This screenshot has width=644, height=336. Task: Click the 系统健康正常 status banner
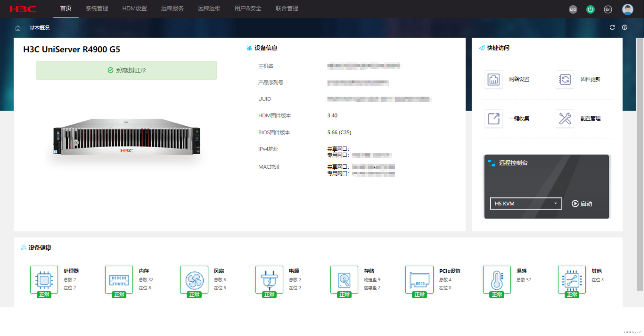point(126,70)
